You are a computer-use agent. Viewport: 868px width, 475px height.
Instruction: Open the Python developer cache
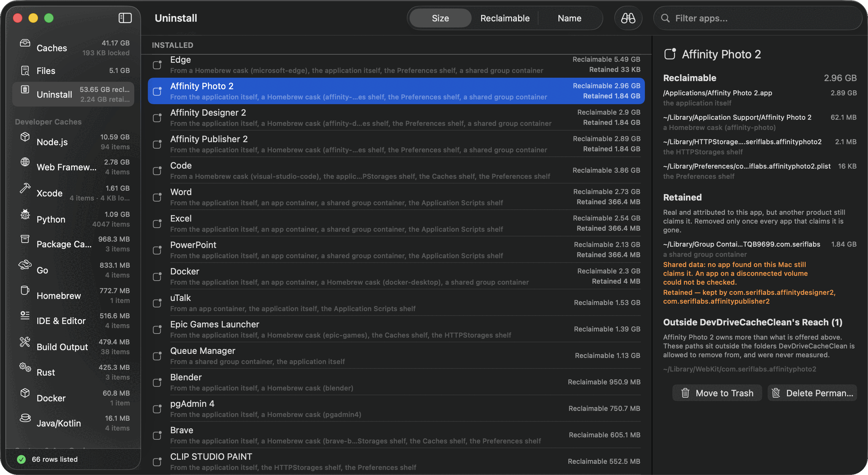coord(73,219)
